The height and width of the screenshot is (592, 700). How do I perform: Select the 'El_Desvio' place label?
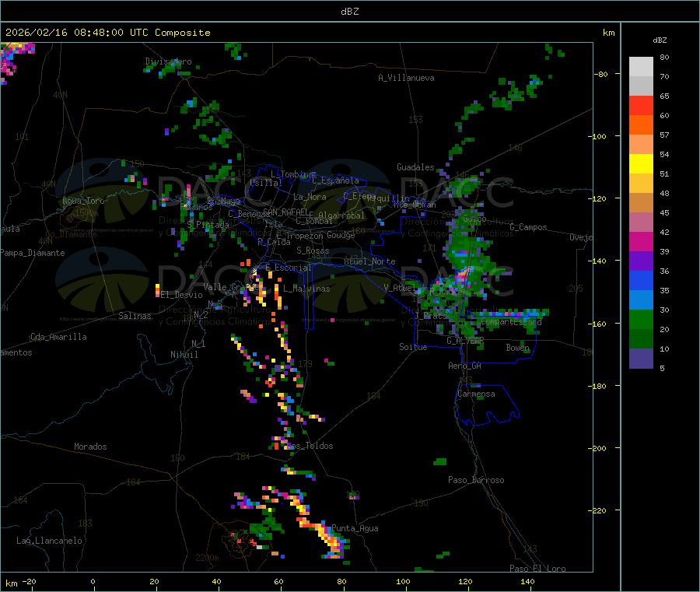pyautogui.click(x=182, y=295)
